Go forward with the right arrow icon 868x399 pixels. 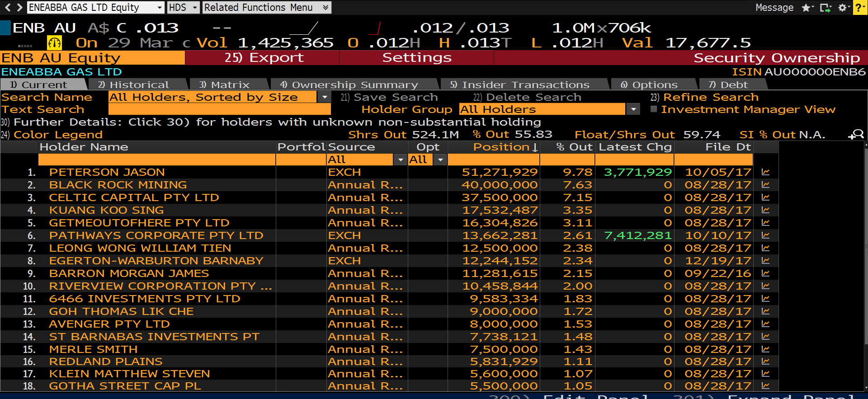(19, 7)
